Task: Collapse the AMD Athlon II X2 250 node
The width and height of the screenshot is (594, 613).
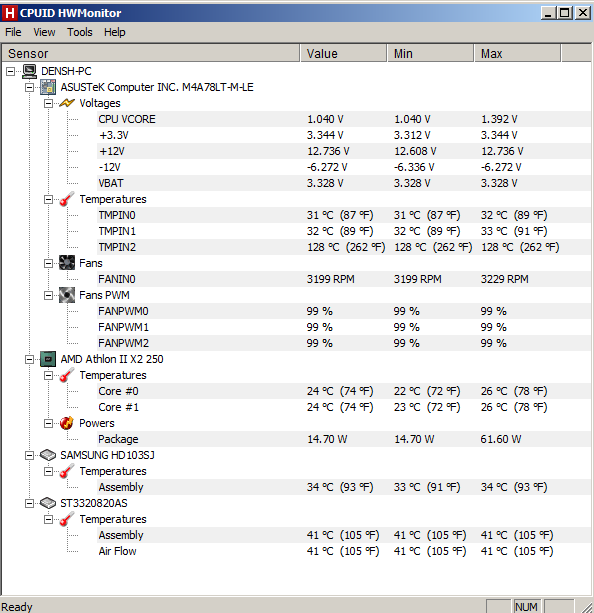Action: (29, 359)
